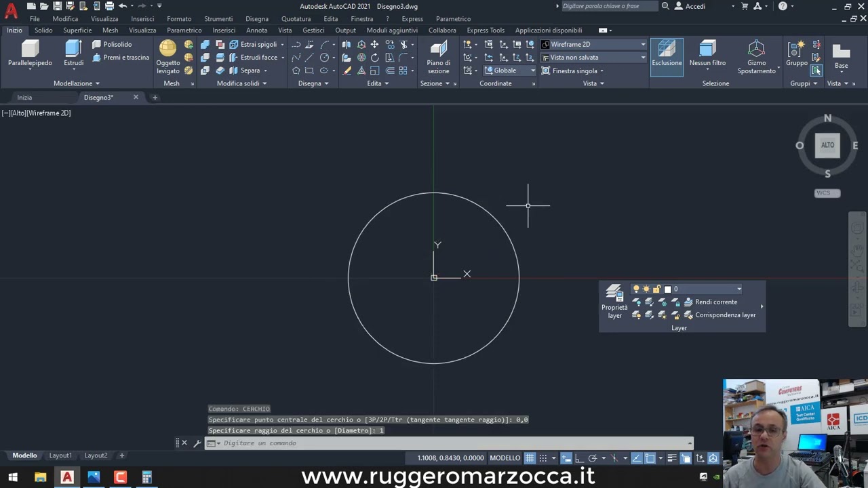Select the line tool in Disegna panel

309,58
